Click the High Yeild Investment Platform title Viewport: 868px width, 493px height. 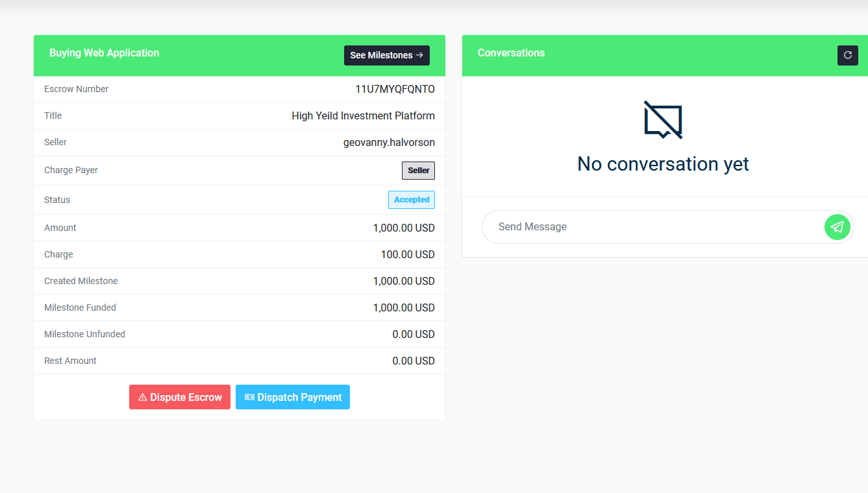(x=363, y=116)
